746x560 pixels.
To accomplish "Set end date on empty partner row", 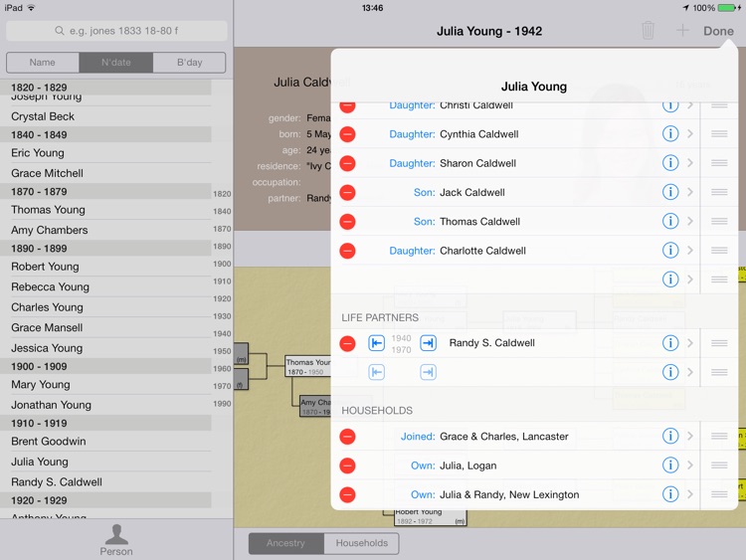I will (428, 372).
